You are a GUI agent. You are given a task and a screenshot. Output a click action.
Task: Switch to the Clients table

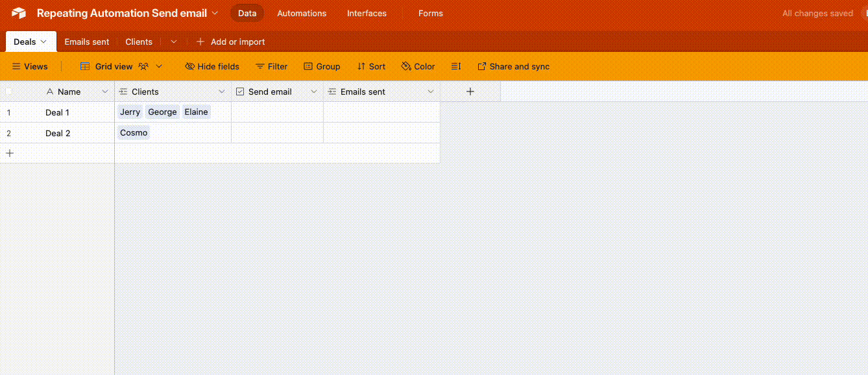pos(139,42)
